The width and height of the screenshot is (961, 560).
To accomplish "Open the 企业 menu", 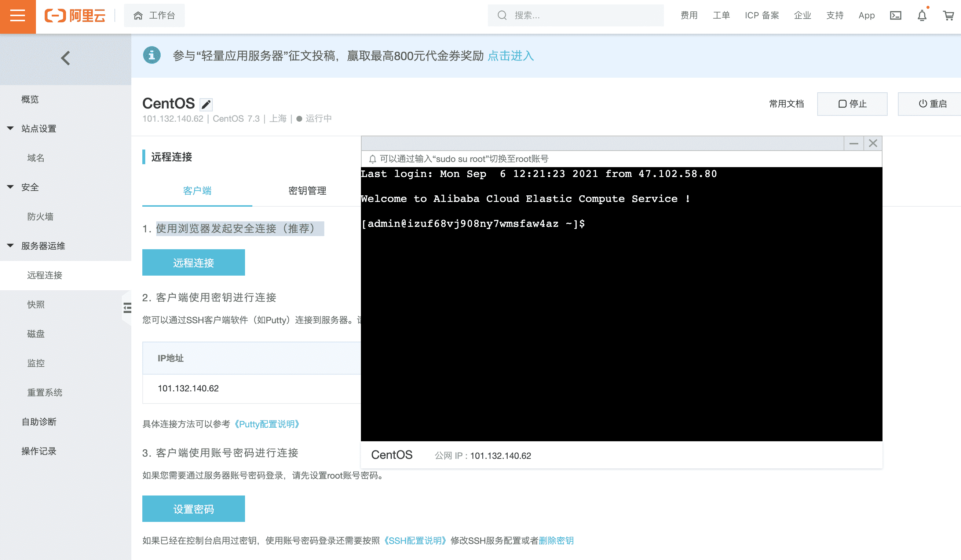I will [x=802, y=16].
